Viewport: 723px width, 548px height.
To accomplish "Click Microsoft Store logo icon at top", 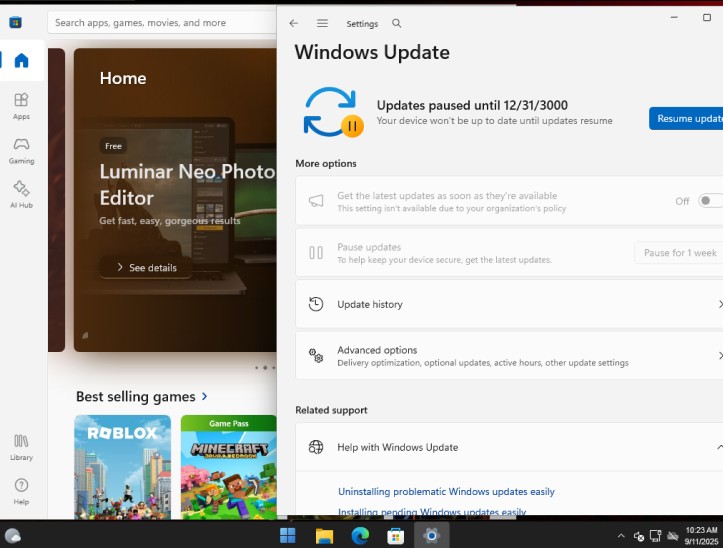I will pyautogui.click(x=15, y=22).
